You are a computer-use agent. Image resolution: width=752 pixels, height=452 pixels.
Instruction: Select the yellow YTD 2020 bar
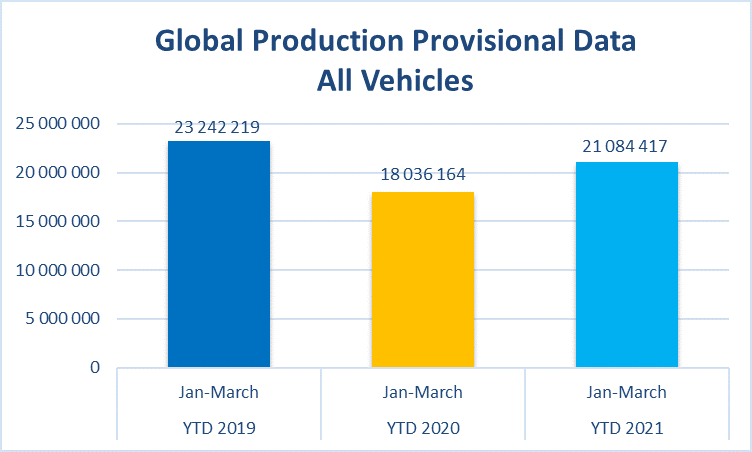[x=423, y=279]
